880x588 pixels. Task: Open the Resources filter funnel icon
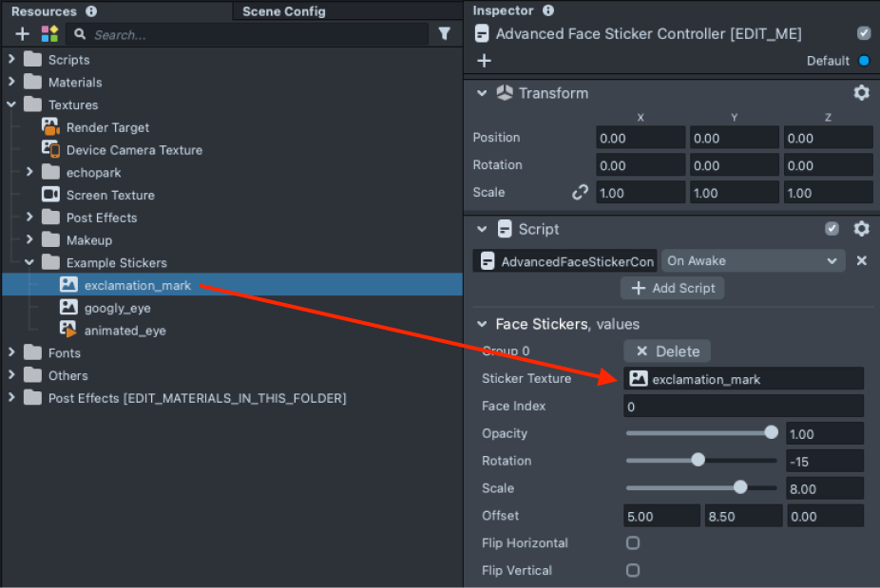[x=444, y=34]
